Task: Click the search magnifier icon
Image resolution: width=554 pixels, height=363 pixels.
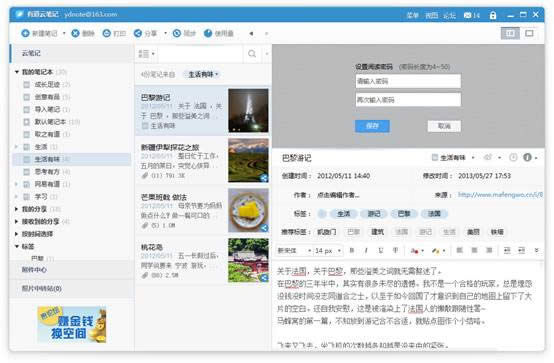Action: pyautogui.click(x=252, y=54)
